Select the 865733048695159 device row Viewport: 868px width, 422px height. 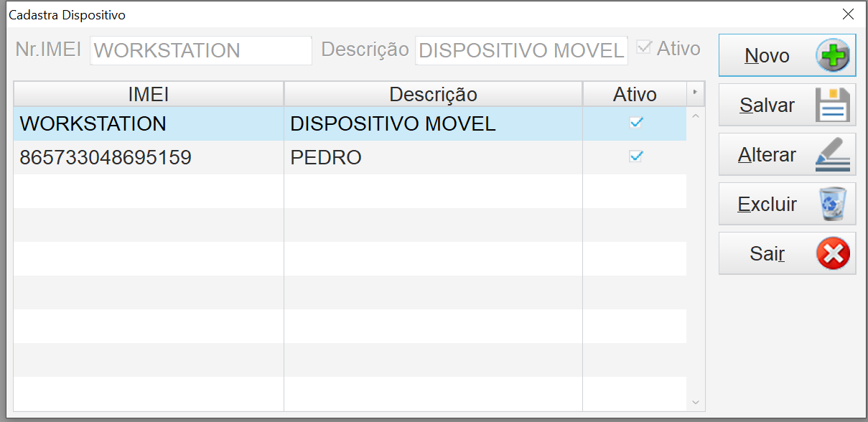coord(106,157)
